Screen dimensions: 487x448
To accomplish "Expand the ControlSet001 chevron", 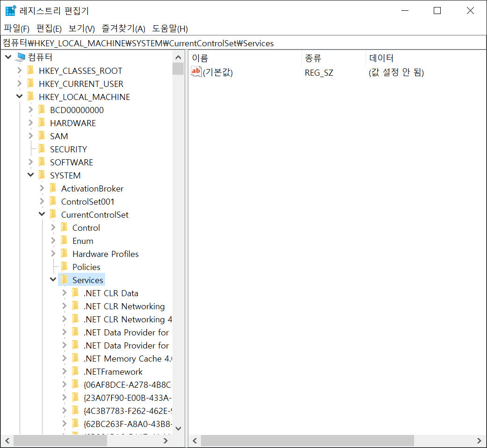I will coord(42,201).
